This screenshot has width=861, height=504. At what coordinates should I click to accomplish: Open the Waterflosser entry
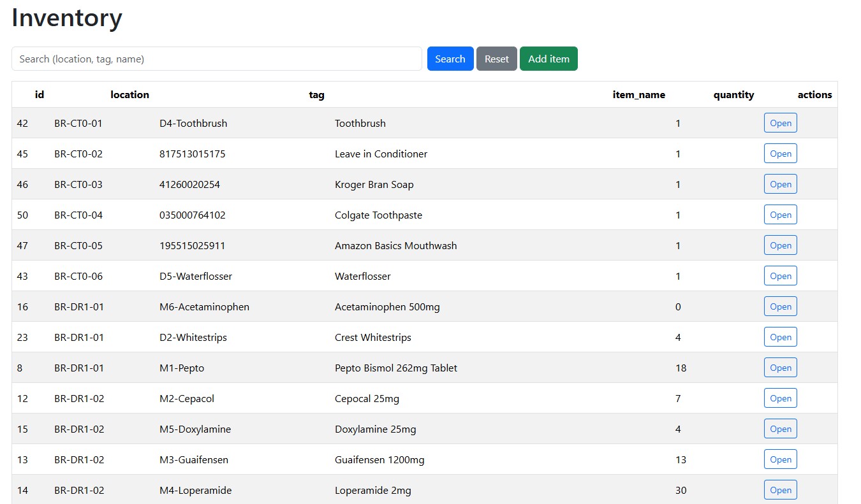point(780,275)
